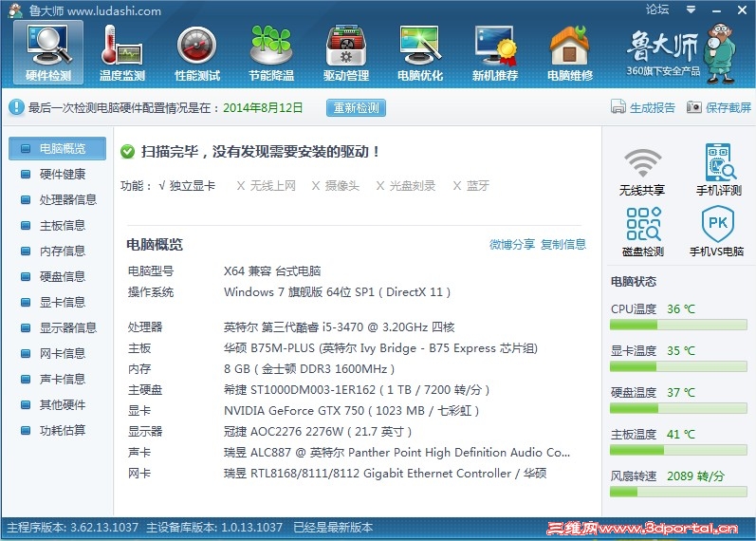Click the 硬盘温度 progress bar
This screenshot has width=756, height=541.
tap(678, 409)
